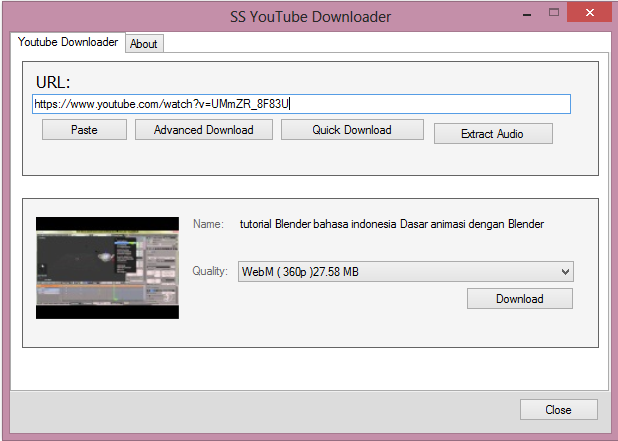Screen dimensions: 618x441
Task: Click the 'Quality:' label
Action: click(210, 271)
